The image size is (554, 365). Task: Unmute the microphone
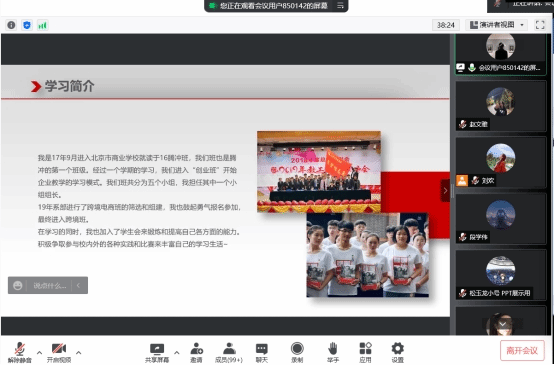pos(20,353)
